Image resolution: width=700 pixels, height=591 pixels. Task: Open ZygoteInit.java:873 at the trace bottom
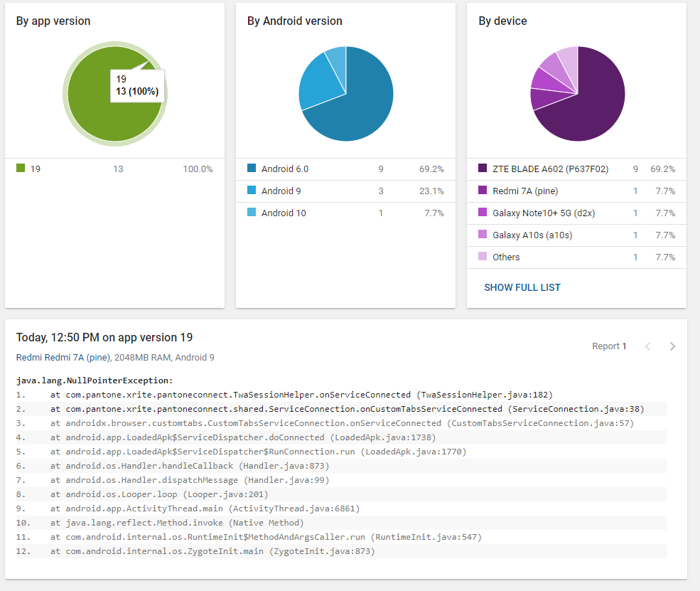(320, 551)
